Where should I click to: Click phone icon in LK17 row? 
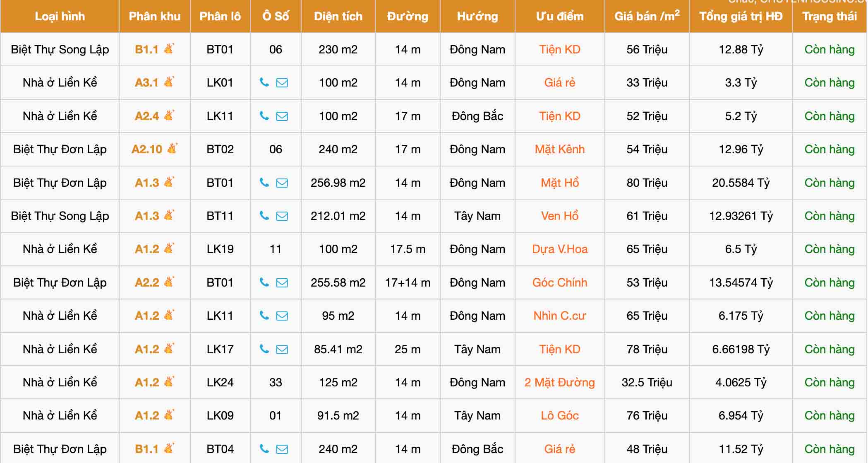[x=264, y=349]
